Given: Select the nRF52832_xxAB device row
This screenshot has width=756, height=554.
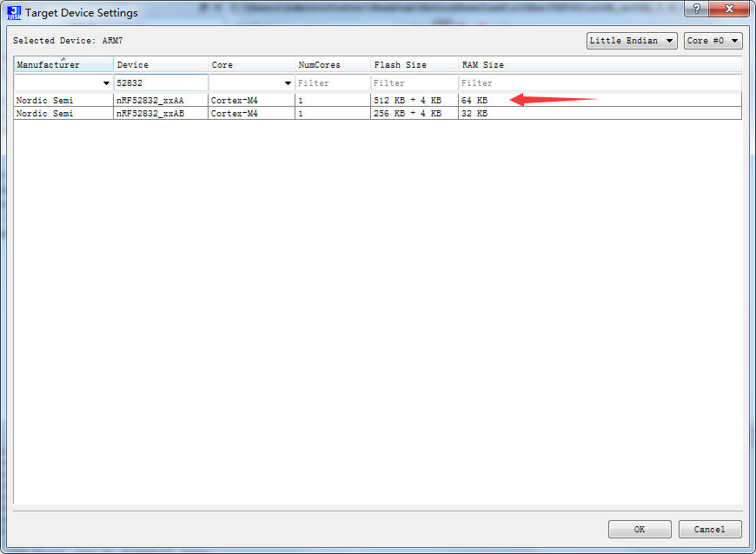Looking at the screenshot, I should (x=261, y=113).
